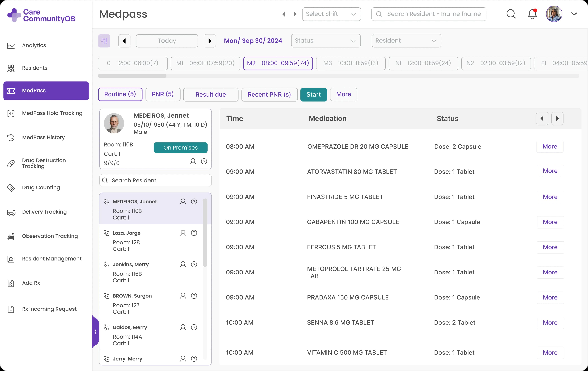Select the M3 10:00-11:59(13) time slot
The height and width of the screenshot is (371, 588).
tap(351, 63)
